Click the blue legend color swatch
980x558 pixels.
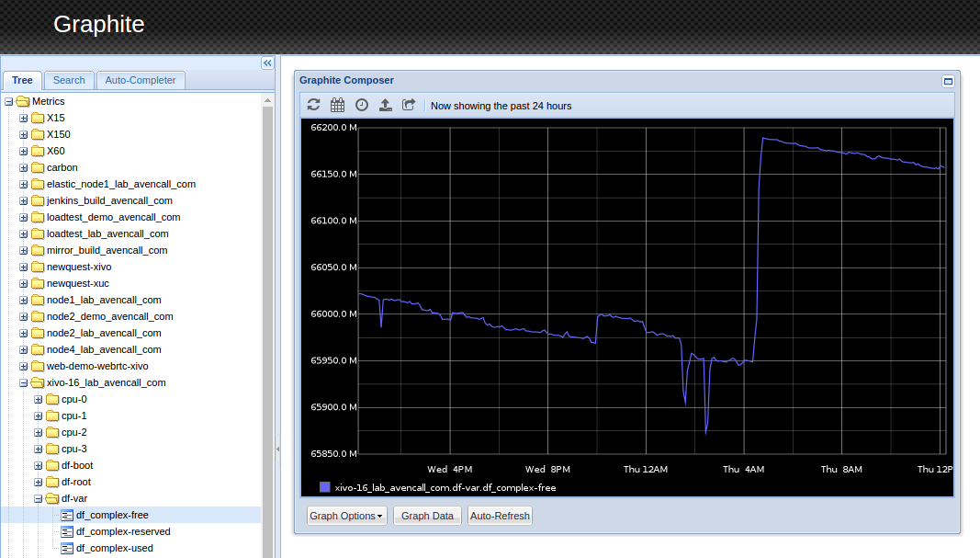(x=324, y=487)
